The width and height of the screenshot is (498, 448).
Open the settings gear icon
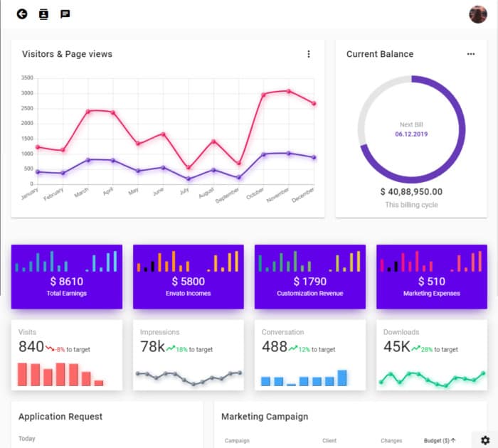(x=485, y=440)
